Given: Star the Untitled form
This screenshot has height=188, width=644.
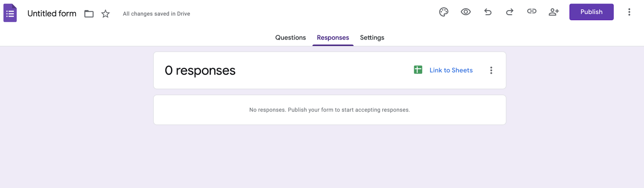Looking at the screenshot, I should click(x=105, y=14).
